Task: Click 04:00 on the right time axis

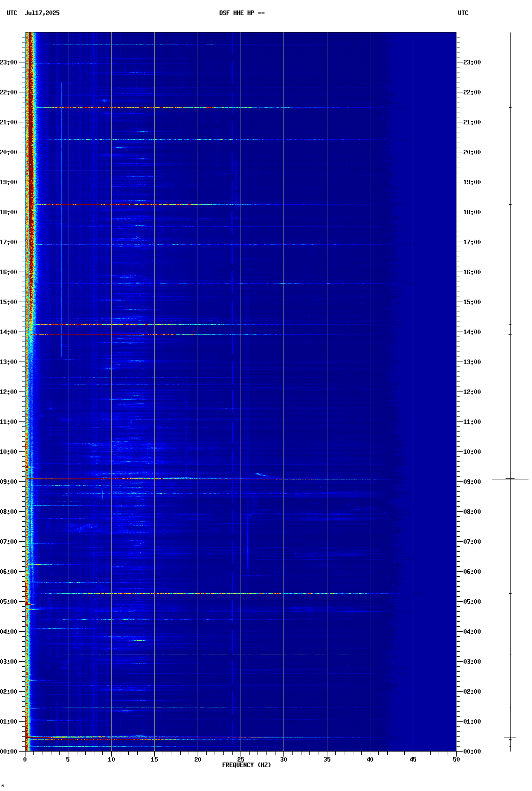Action: (x=472, y=632)
